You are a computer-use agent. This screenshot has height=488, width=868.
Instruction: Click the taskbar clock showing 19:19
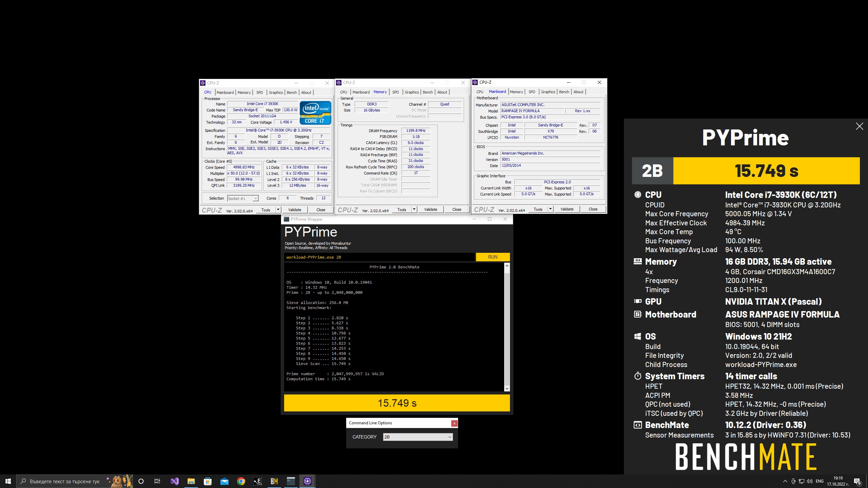point(838,481)
